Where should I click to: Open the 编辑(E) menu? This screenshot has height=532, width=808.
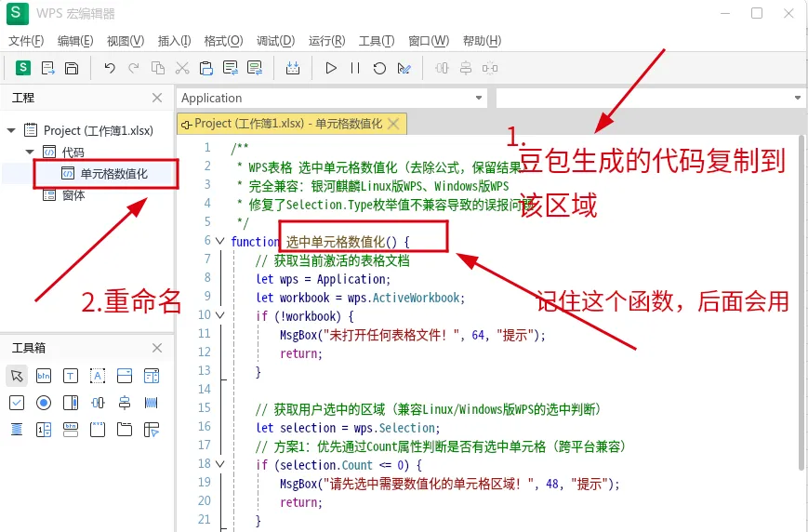click(75, 41)
